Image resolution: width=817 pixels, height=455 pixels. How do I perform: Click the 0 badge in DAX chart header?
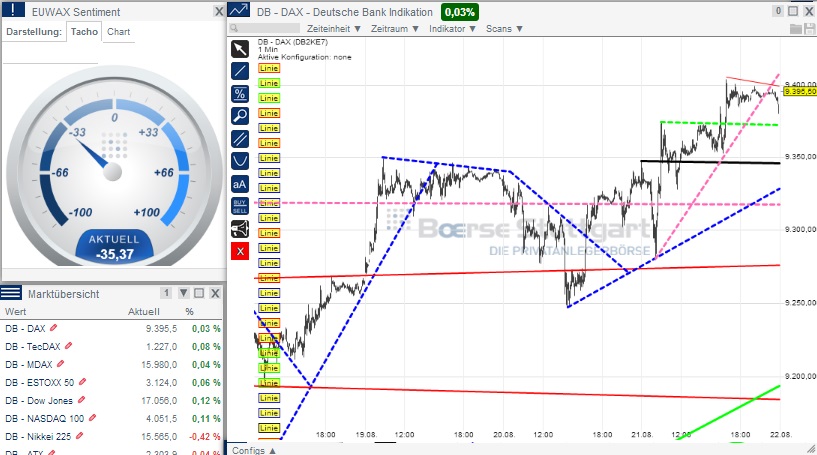pos(778,11)
